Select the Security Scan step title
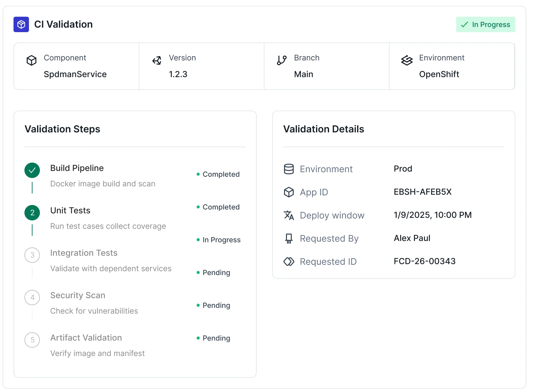This screenshot has width=534, height=392. (x=78, y=295)
